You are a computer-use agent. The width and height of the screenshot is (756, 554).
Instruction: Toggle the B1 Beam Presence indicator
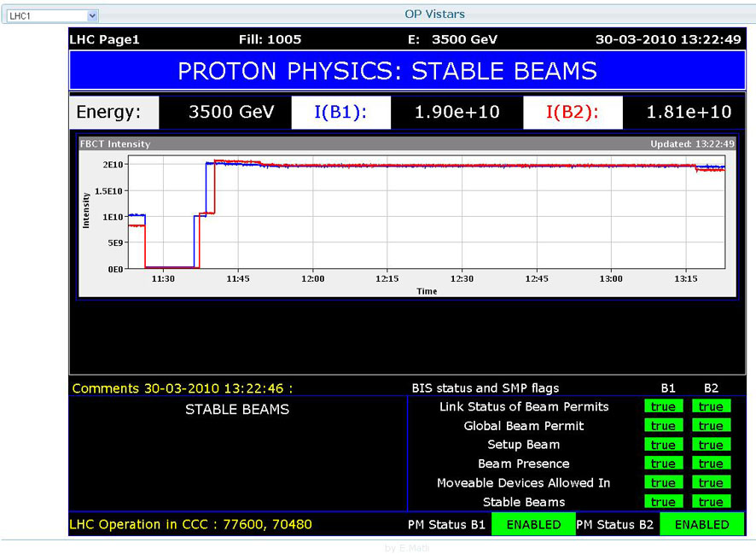point(663,463)
